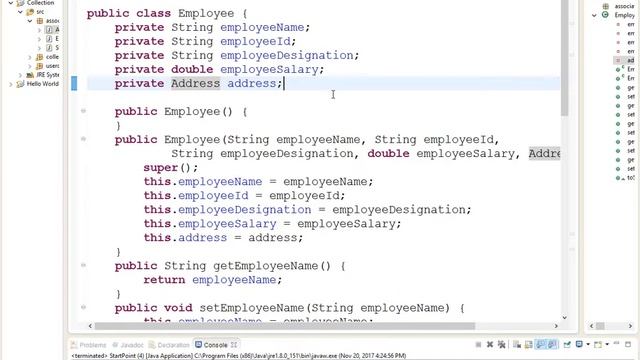The width and height of the screenshot is (640, 360).
Task: Expand the A java file node
Action: tap(39, 30)
